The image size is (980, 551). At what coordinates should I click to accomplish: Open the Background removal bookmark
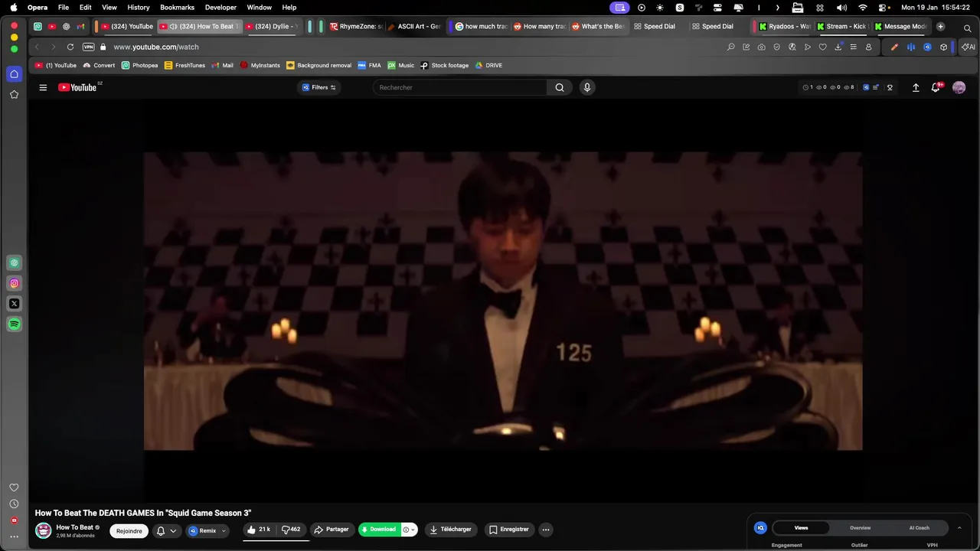coord(318,65)
